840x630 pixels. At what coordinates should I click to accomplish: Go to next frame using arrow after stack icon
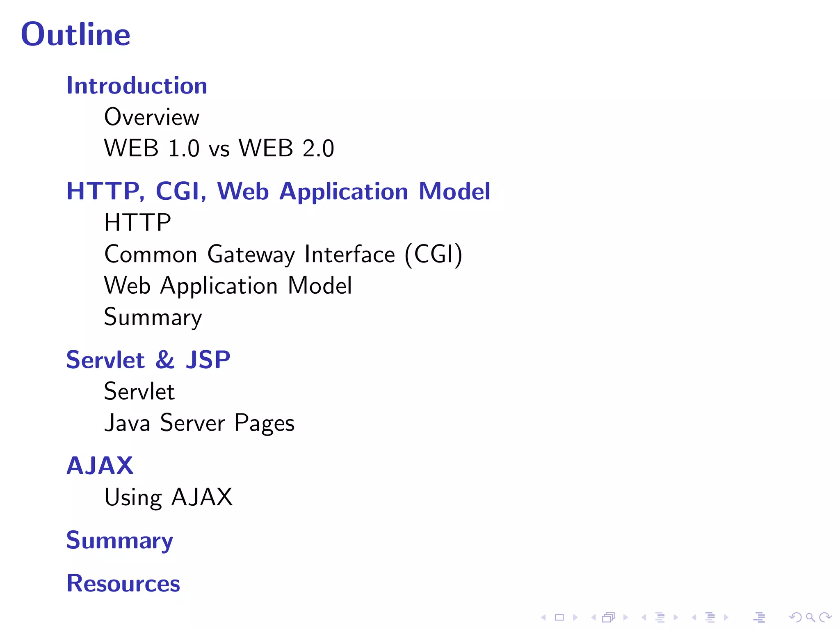pyautogui.click(x=625, y=617)
